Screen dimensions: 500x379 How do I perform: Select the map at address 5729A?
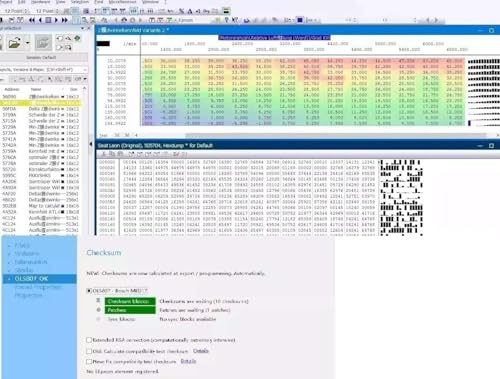pyautogui.click(x=40, y=127)
